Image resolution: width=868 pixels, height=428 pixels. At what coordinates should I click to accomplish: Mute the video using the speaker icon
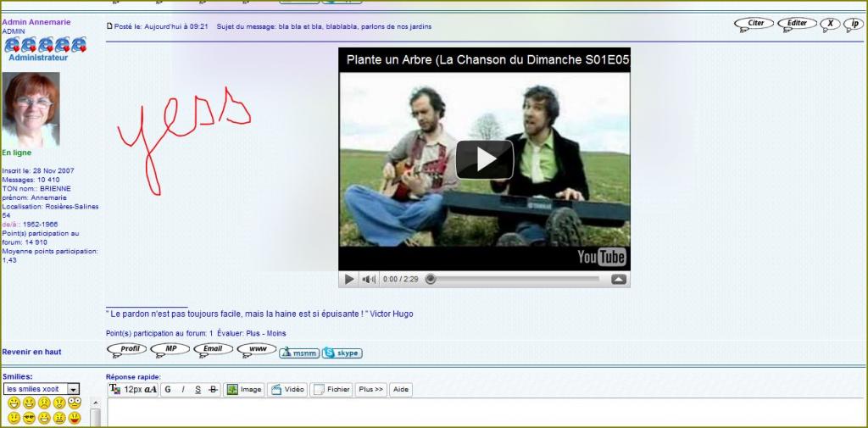[368, 279]
